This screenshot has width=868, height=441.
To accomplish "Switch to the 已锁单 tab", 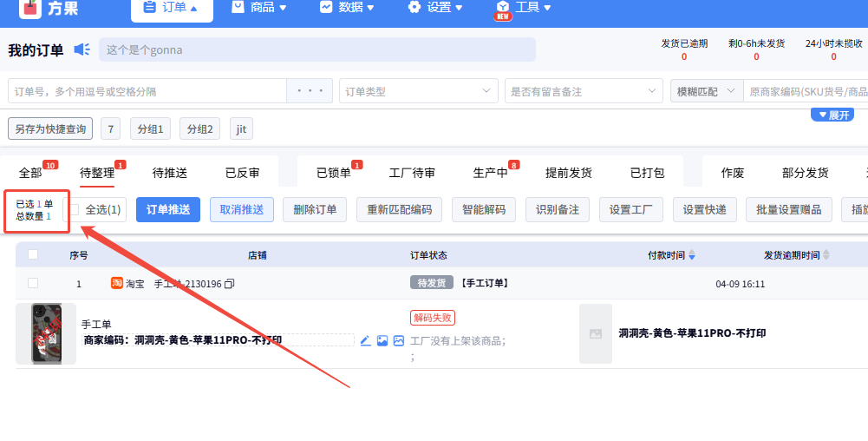I will [334, 173].
